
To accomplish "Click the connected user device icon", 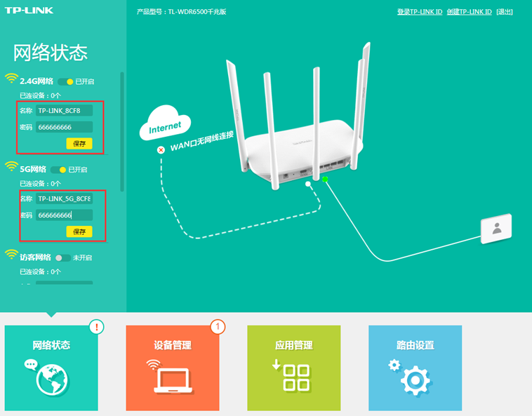I will click(x=496, y=229).
